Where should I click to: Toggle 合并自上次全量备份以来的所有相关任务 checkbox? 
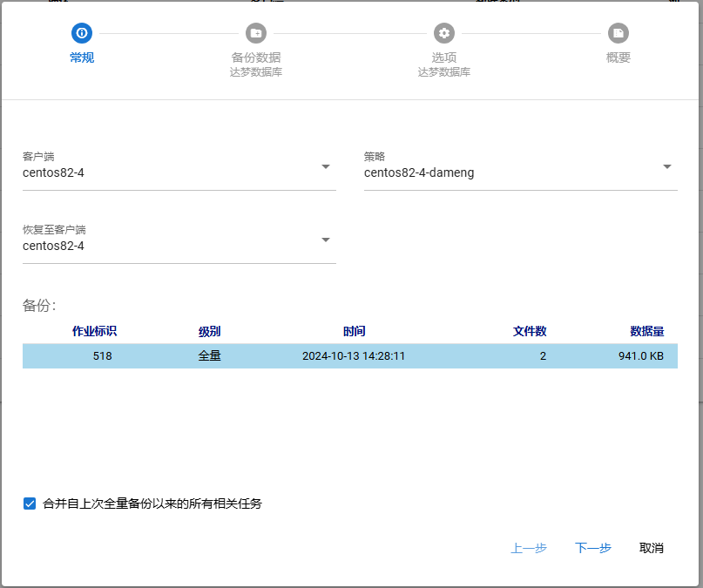pos(30,504)
